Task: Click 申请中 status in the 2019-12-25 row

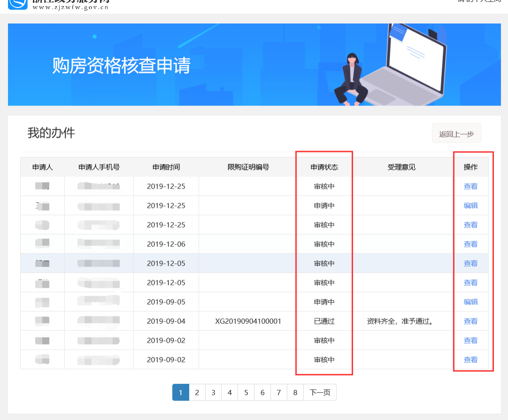Action: coord(324,206)
